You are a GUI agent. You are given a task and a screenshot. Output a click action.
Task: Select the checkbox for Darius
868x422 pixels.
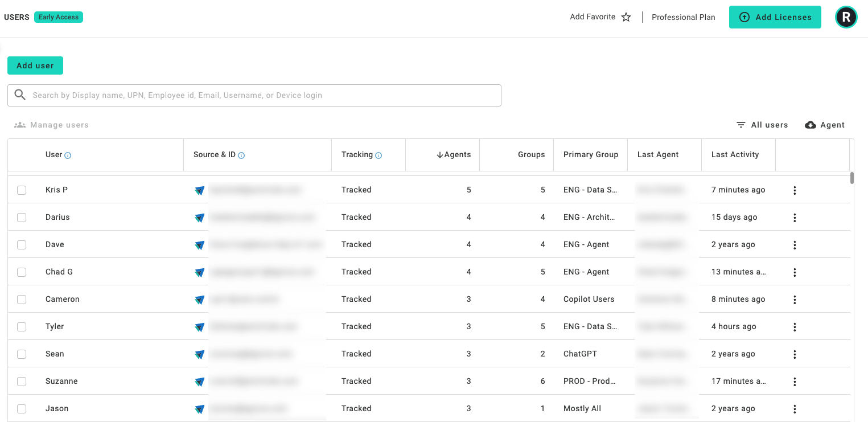22,218
